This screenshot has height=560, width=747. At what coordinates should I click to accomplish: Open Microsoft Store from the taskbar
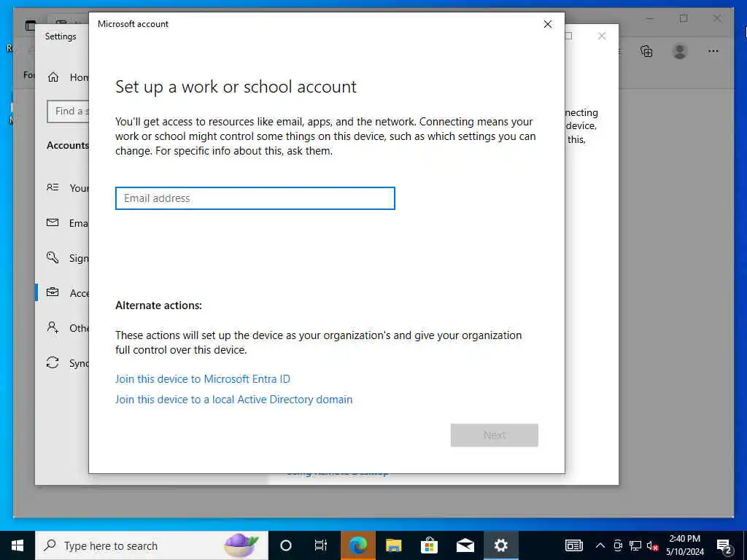point(429,545)
